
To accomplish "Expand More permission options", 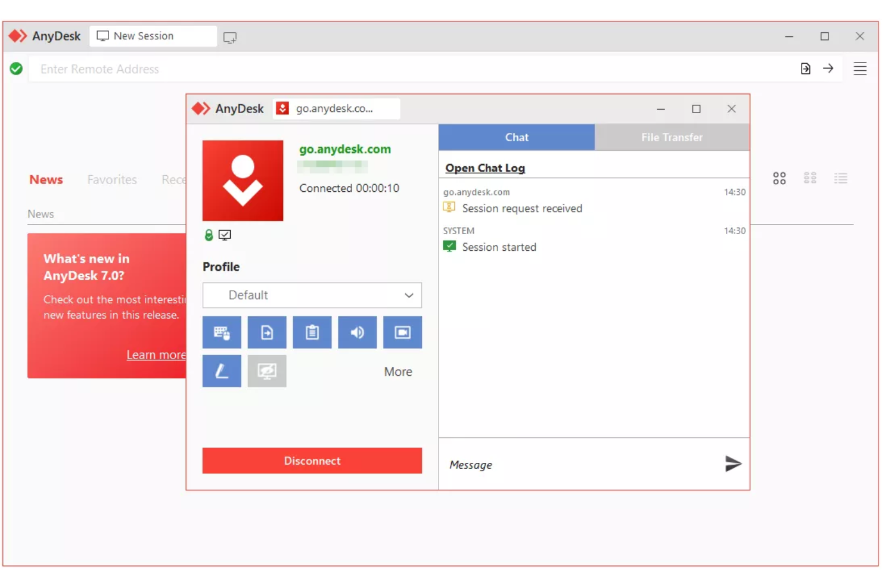I will (x=398, y=372).
